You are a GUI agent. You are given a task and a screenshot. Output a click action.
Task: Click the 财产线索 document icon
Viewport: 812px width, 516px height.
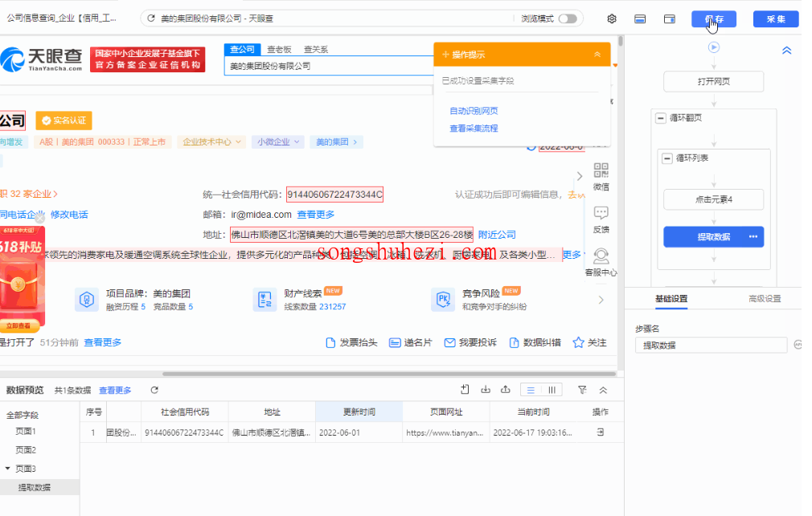click(x=265, y=299)
